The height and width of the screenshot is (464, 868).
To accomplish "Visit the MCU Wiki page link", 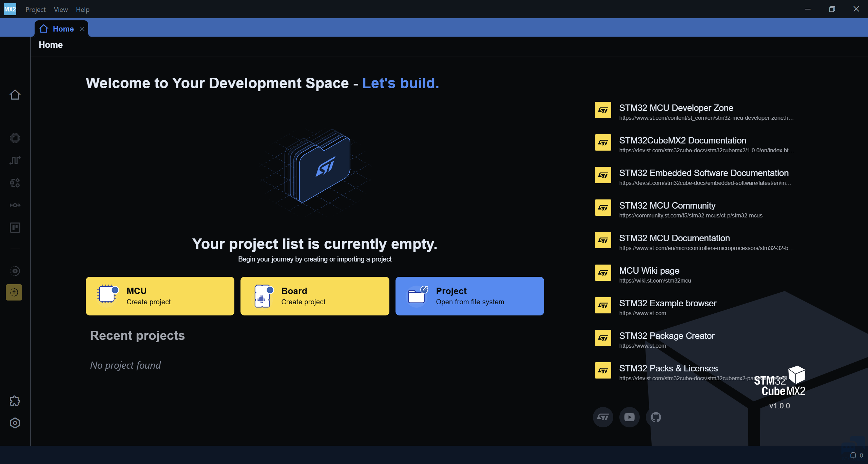I will tap(649, 271).
